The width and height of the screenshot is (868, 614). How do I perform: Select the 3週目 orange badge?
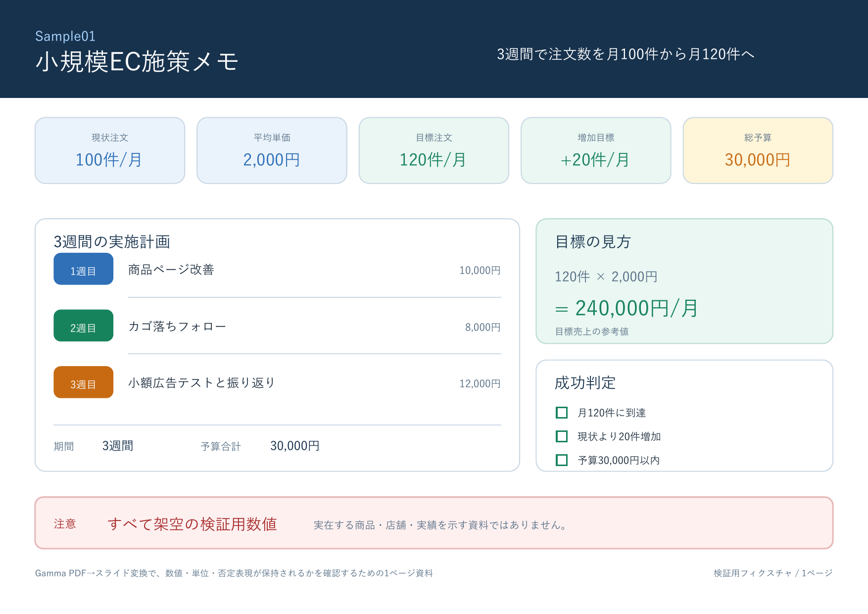coord(83,382)
